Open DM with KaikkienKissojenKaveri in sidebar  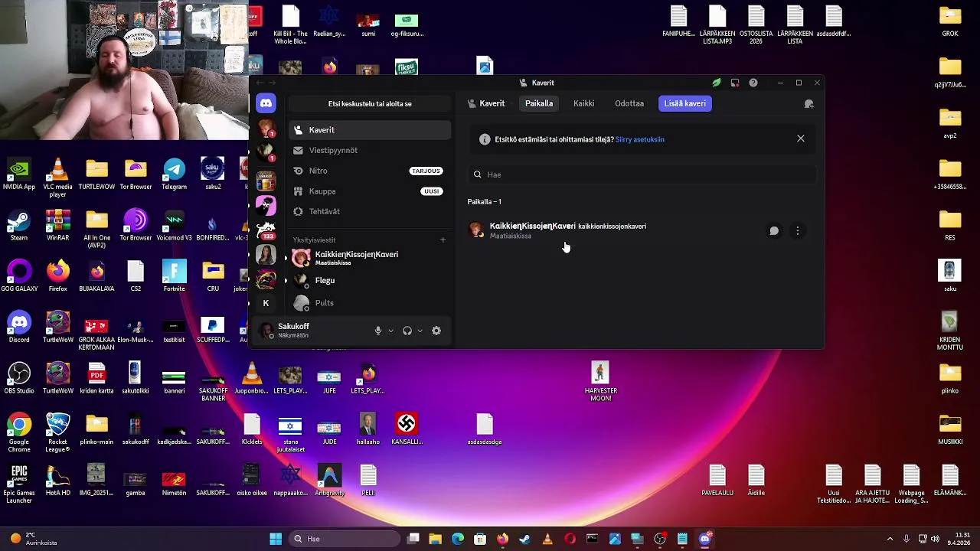[x=370, y=258]
